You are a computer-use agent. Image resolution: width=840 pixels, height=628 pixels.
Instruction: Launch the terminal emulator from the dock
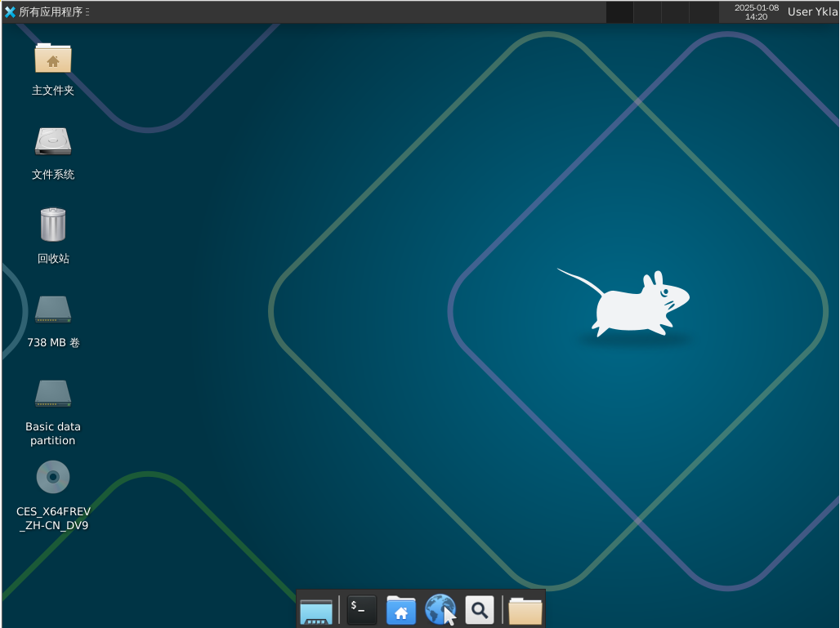click(x=362, y=610)
